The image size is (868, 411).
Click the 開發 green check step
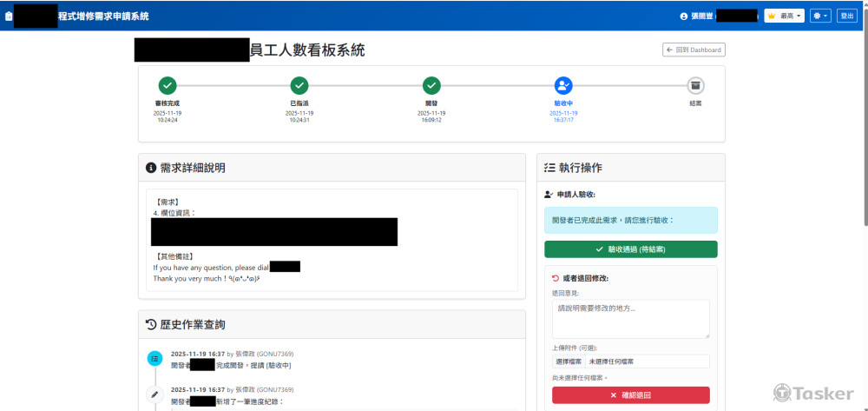431,85
